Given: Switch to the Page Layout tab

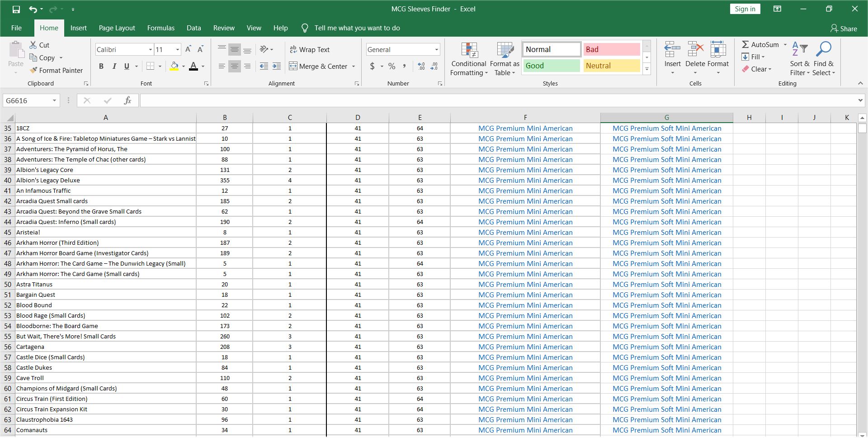Looking at the screenshot, I should pos(117,28).
